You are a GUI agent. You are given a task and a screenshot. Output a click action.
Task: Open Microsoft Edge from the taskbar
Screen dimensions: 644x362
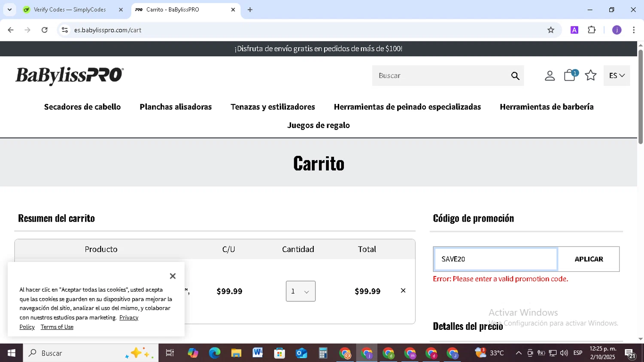[214, 353]
